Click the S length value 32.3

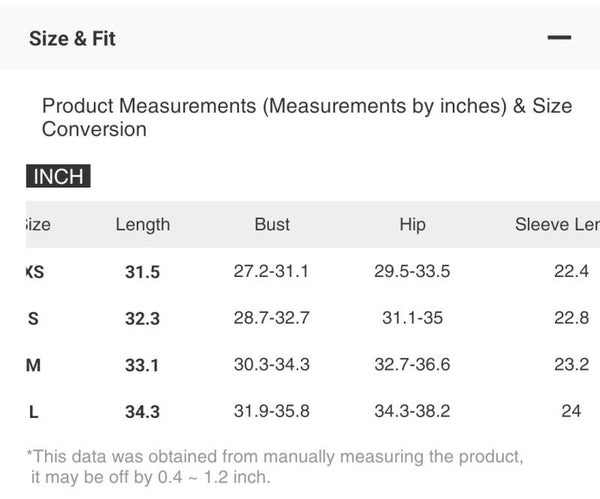pyautogui.click(x=142, y=318)
